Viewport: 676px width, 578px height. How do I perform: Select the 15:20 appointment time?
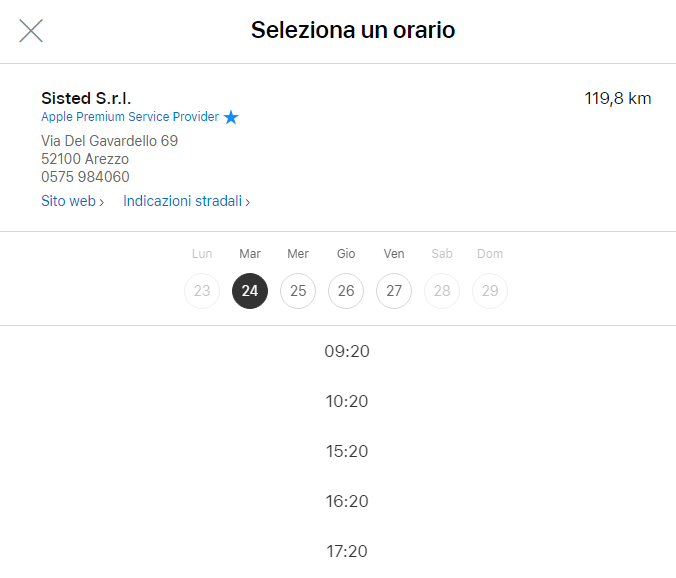click(x=347, y=452)
